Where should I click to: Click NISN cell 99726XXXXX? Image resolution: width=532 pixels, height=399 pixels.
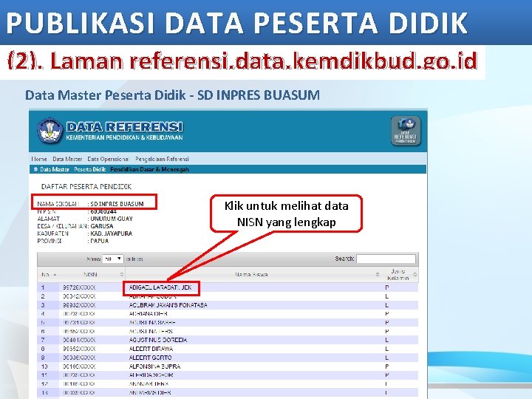(79, 287)
